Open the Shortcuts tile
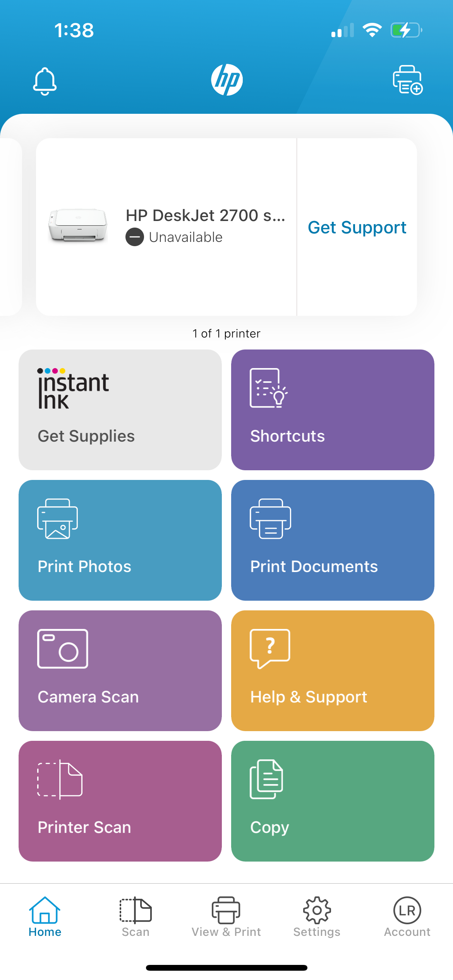The image size is (453, 980). tap(332, 409)
